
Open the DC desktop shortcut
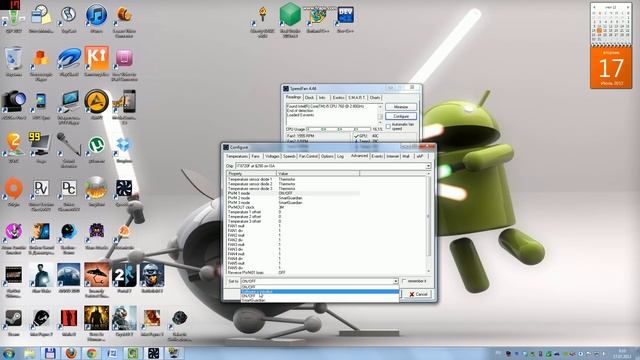69,193
